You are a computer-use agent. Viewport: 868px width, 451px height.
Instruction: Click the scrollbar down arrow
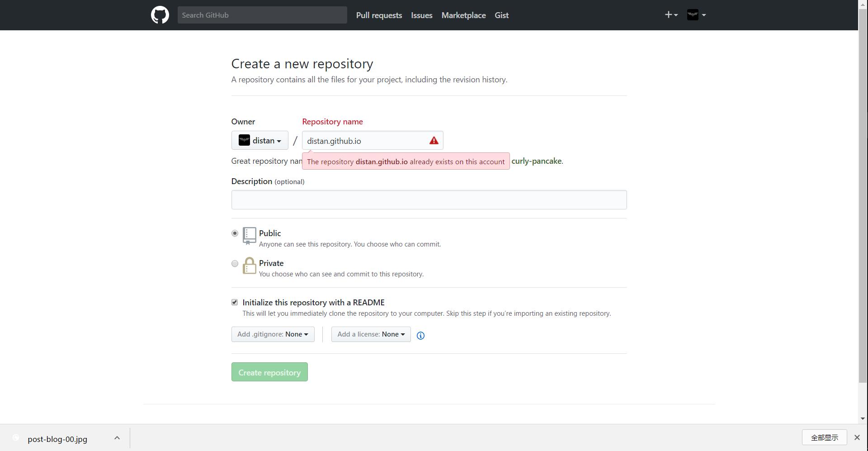863,419
